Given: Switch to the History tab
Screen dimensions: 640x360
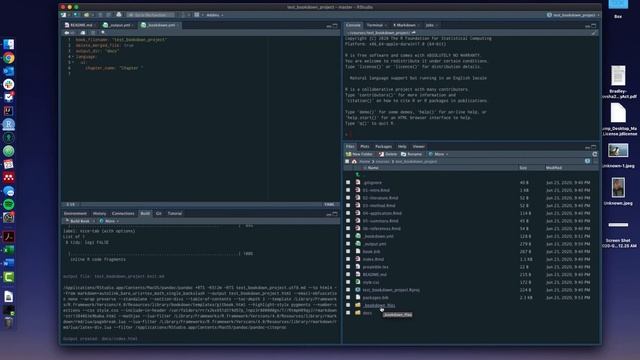Looking at the screenshot, I should pos(99,213).
